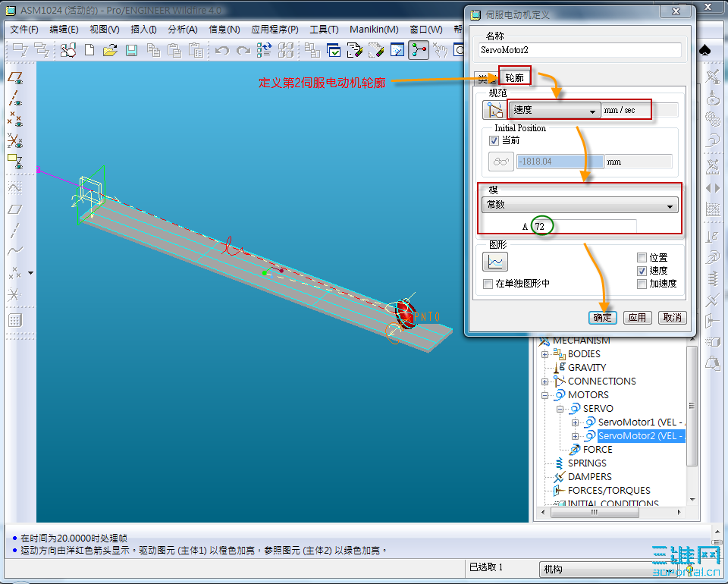Click the 应用 button
The height and width of the screenshot is (584, 728).
pos(637,318)
